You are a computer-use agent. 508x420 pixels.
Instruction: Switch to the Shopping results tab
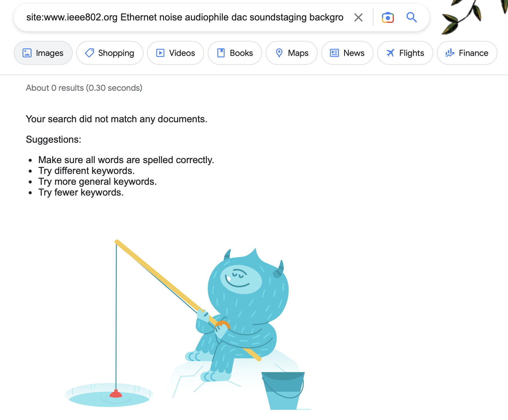pos(110,53)
